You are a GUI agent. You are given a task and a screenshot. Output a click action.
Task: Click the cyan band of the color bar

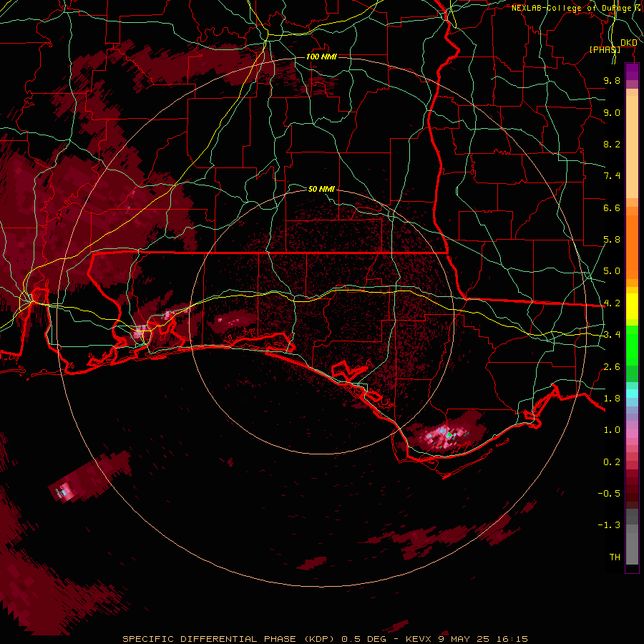tap(632, 394)
